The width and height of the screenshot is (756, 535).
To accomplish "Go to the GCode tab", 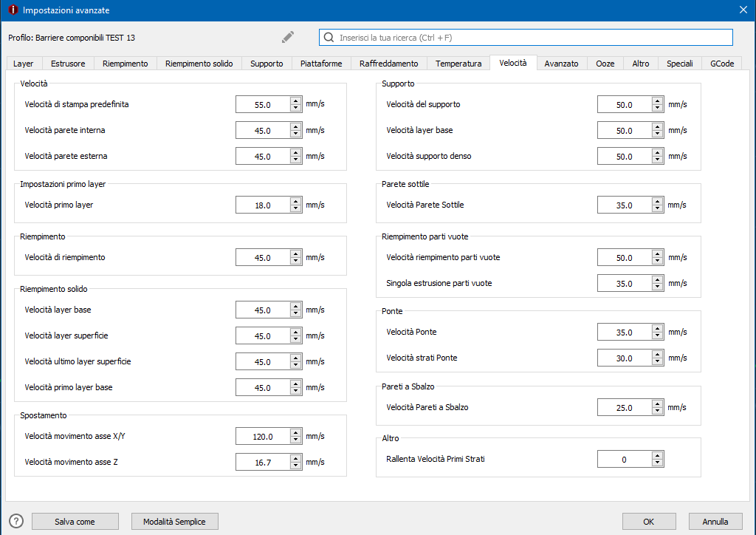I will click(721, 64).
